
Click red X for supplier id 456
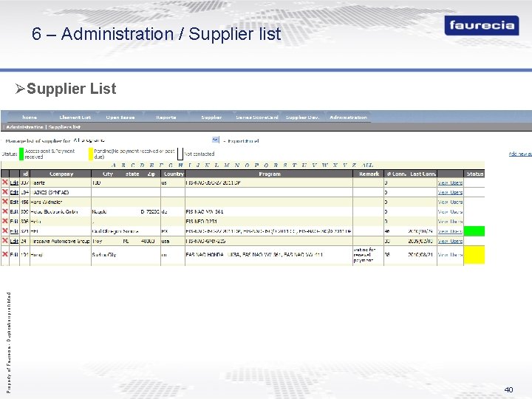pyautogui.click(x=4, y=202)
